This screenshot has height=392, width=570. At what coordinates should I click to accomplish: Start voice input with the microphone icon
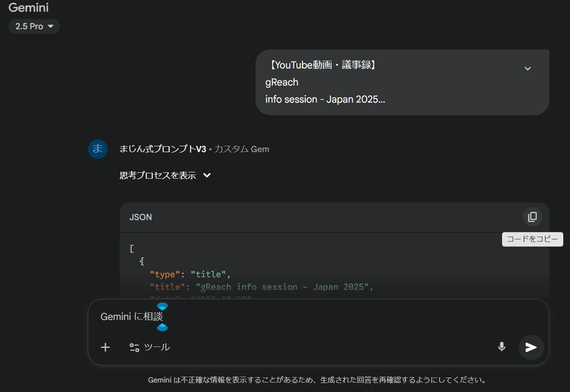pyautogui.click(x=502, y=347)
